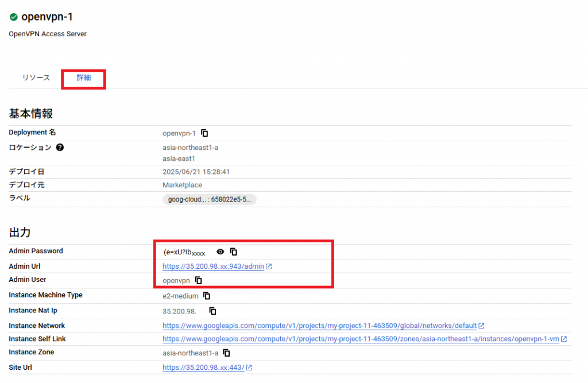
Task: Click the Instance Nat Ip field label
Action: tap(33, 310)
